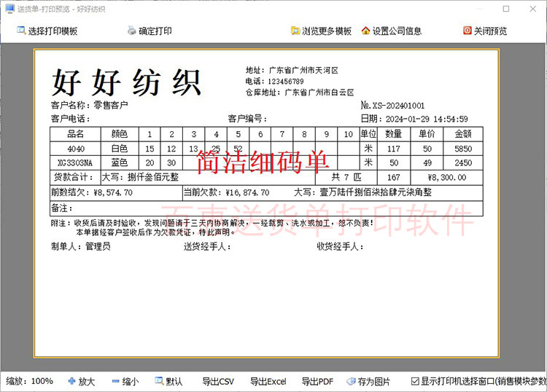This screenshot has height=392, width=547.
Task: Zoom in with the 放大 plus icon
Action: coord(71,381)
